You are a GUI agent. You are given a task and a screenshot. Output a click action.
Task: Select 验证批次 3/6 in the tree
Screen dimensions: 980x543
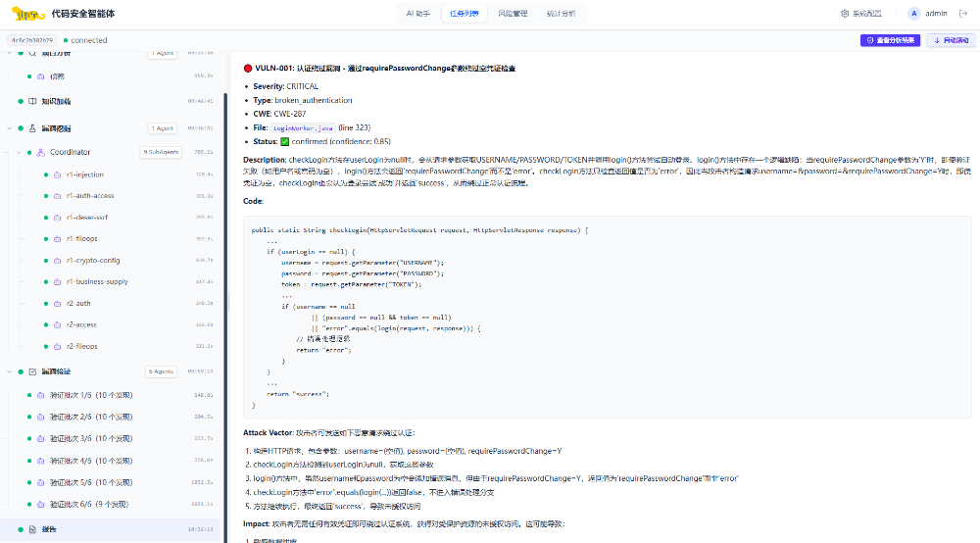pos(91,438)
